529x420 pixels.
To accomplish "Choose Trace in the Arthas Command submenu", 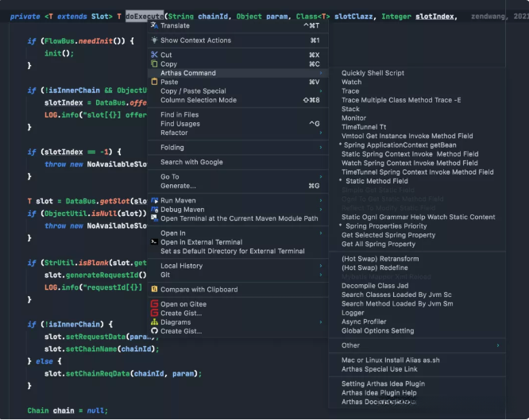I will 350,91.
